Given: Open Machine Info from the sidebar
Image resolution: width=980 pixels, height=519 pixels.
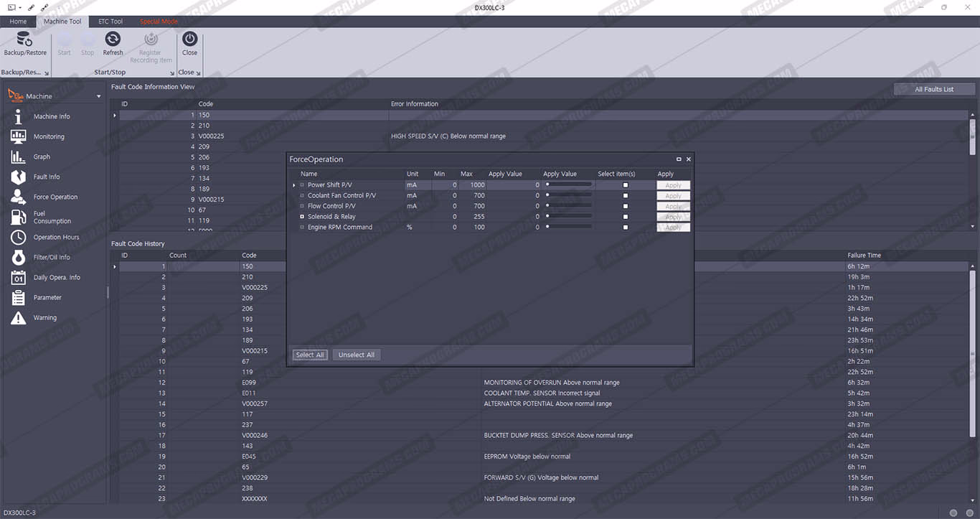Looking at the screenshot, I should tap(51, 116).
